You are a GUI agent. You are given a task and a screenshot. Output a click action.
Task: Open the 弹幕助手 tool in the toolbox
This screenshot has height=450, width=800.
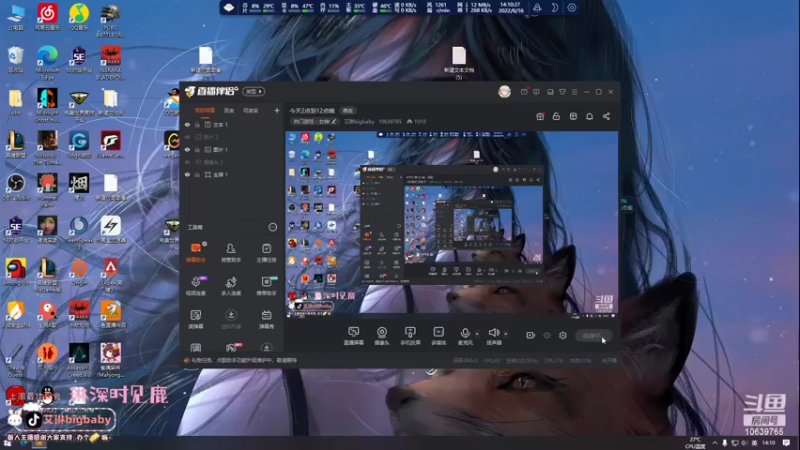point(196,252)
